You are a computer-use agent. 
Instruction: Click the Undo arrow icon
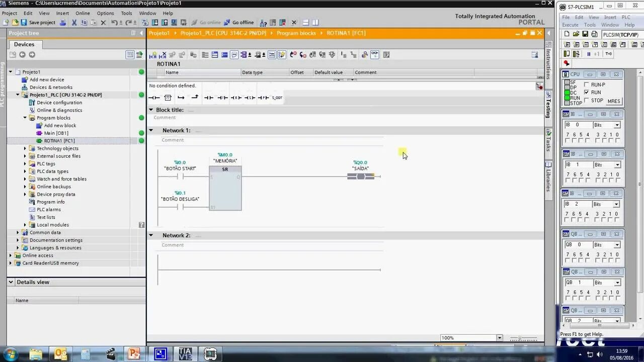point(114,23)
